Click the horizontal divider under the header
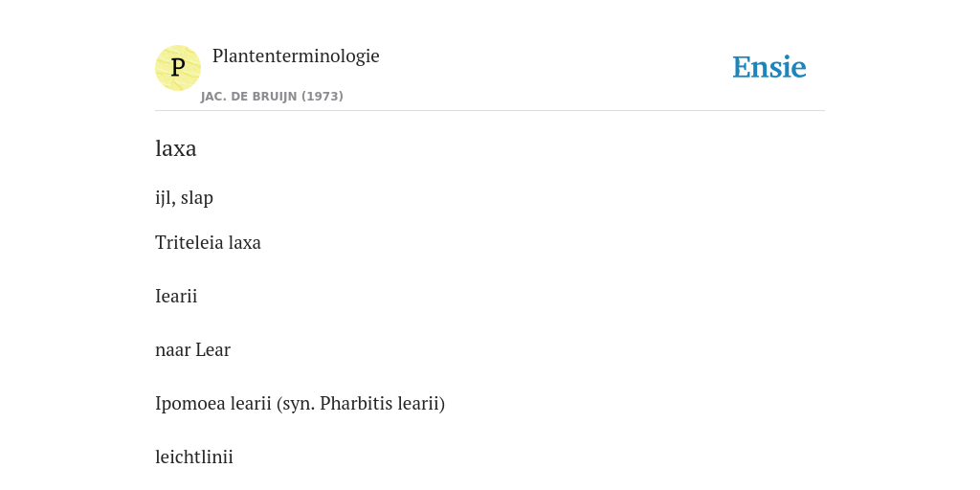980x490 pixels. click(x=490, y=111)
